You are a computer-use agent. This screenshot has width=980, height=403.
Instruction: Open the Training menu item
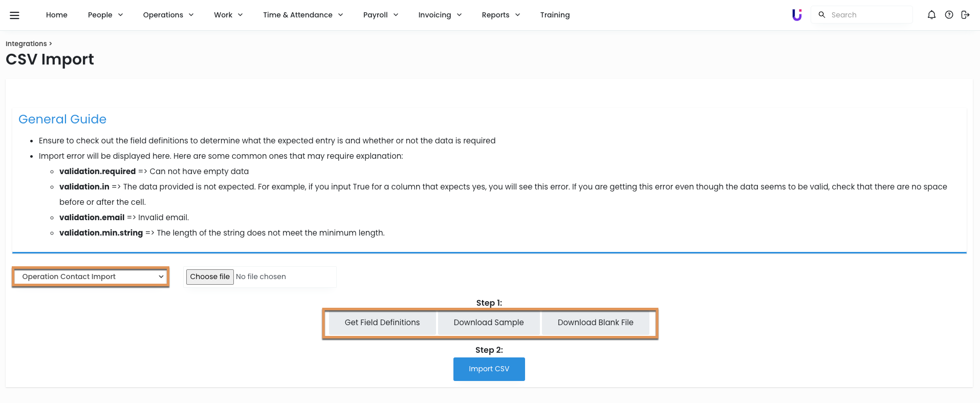click(x=555, y=15)
